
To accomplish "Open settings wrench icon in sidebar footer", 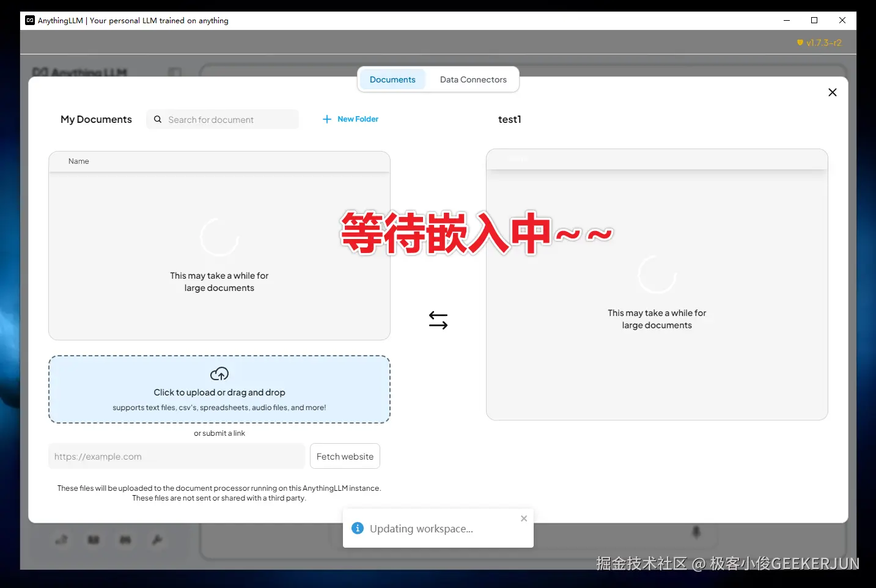I will (157, 540).
